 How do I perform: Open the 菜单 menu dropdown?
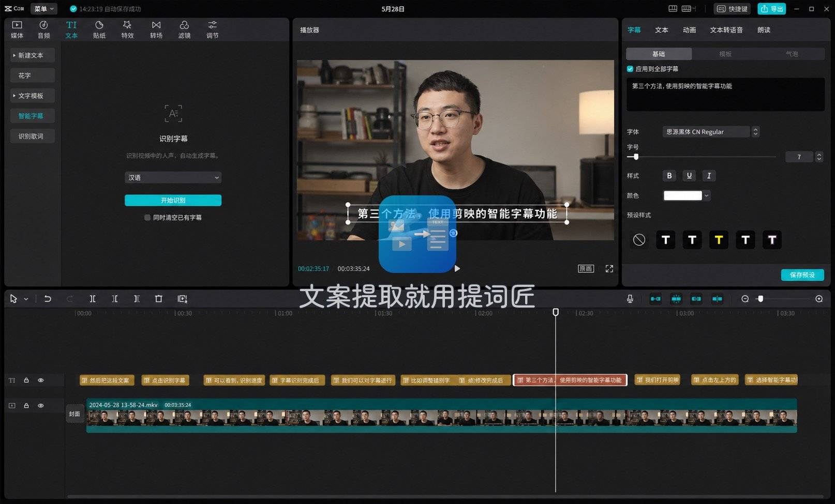point(44,9)
